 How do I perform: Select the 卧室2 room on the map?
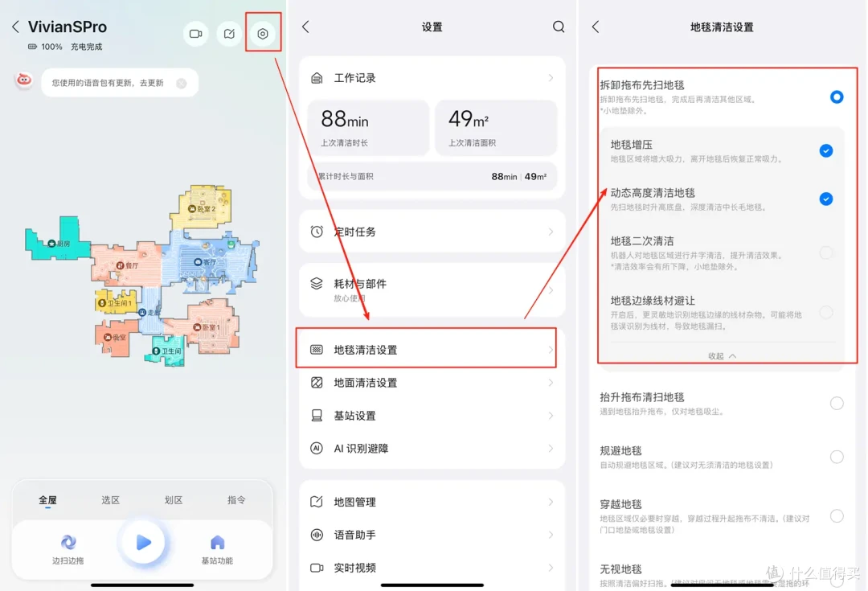(x=202, y=209)
